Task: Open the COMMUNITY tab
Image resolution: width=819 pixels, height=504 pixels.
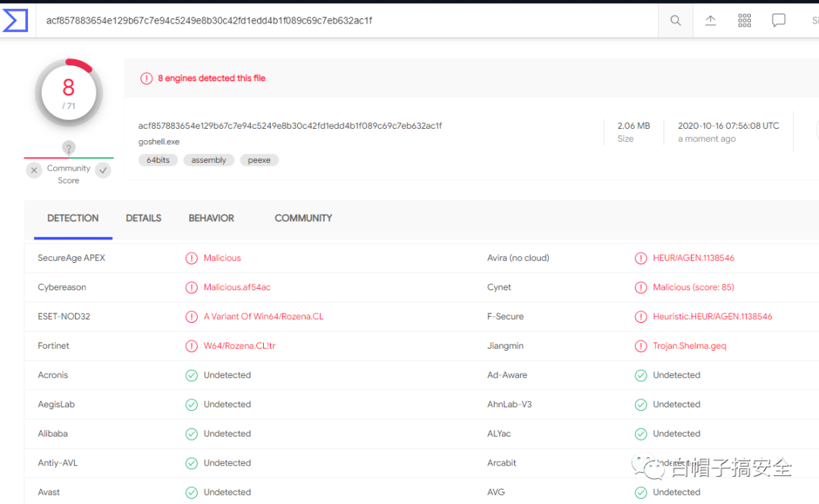Action: coord(303,218)
